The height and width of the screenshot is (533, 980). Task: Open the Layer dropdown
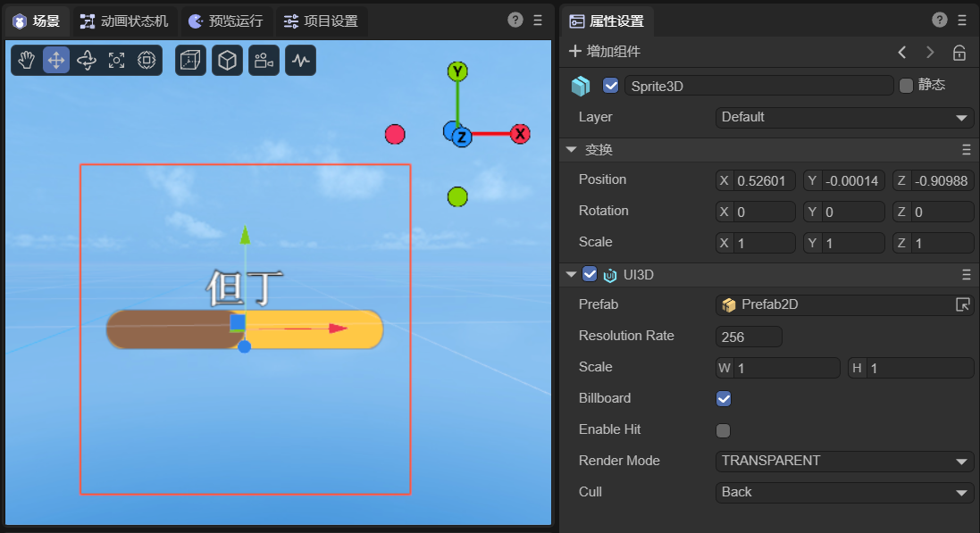[x=844, y=118]
